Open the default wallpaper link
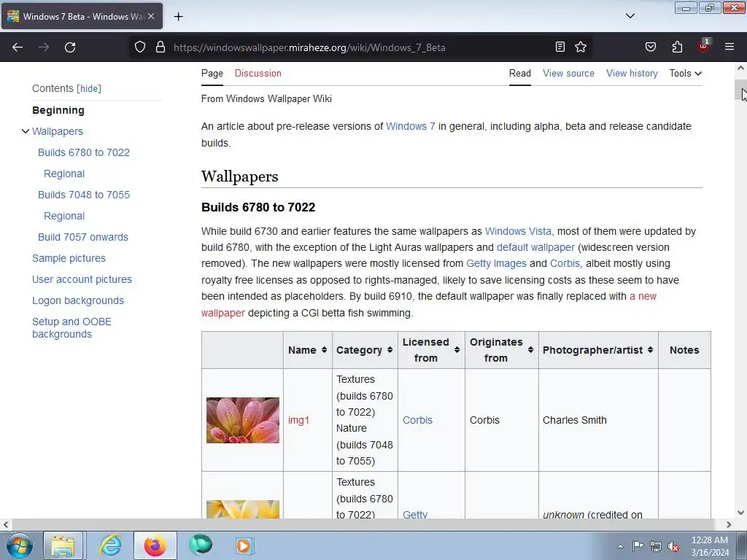747x560 pixels. point(535,247)
